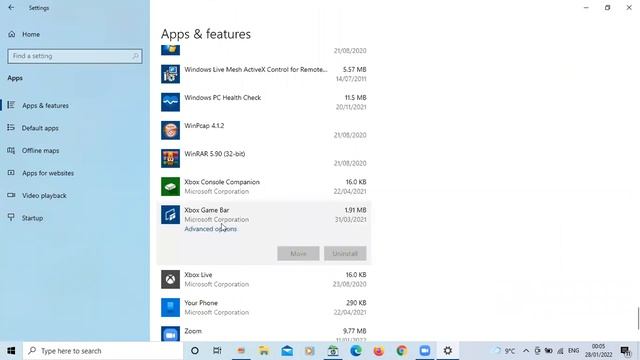Click the taskbar Type here to search box
Viewport: 640px width, 360px height.
(102, 351)
